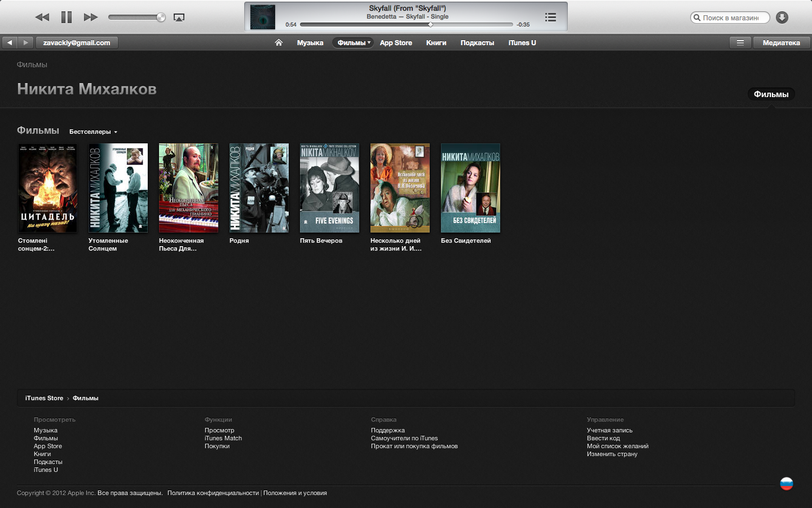Screen dimensions: 812x508
Task: Click Фильмы in the bottom breadcrumb bar
Action: click(x=85, y=398)
